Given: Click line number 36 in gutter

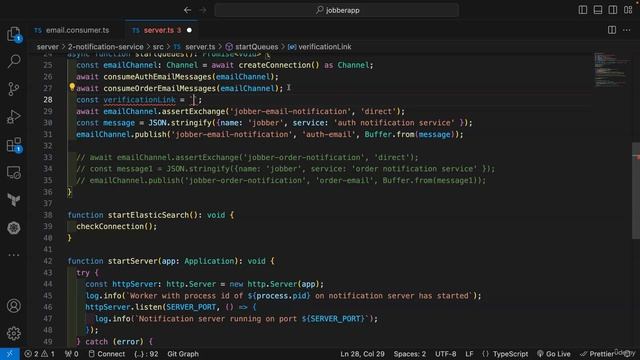Looking at the screenshot, I should (x=48, y=192).
